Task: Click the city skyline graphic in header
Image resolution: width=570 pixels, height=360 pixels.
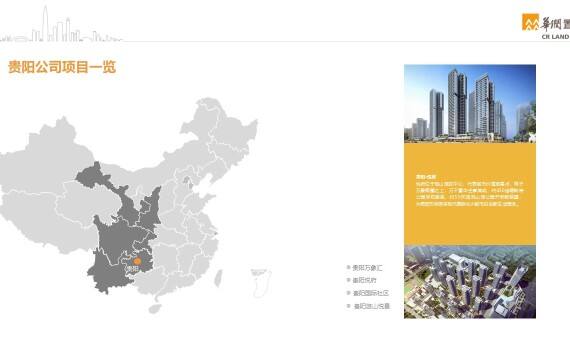Action: (61, 24)
